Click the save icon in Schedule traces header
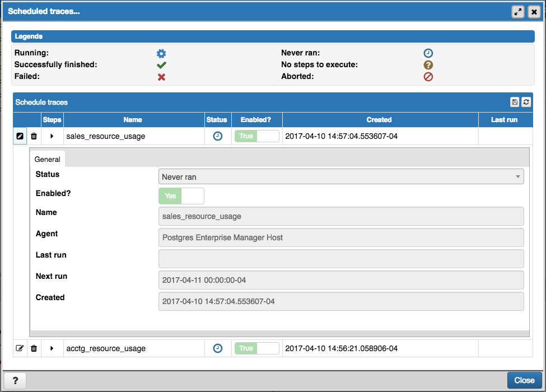Screen dimensions: 546x392 (x=515, y=102)
